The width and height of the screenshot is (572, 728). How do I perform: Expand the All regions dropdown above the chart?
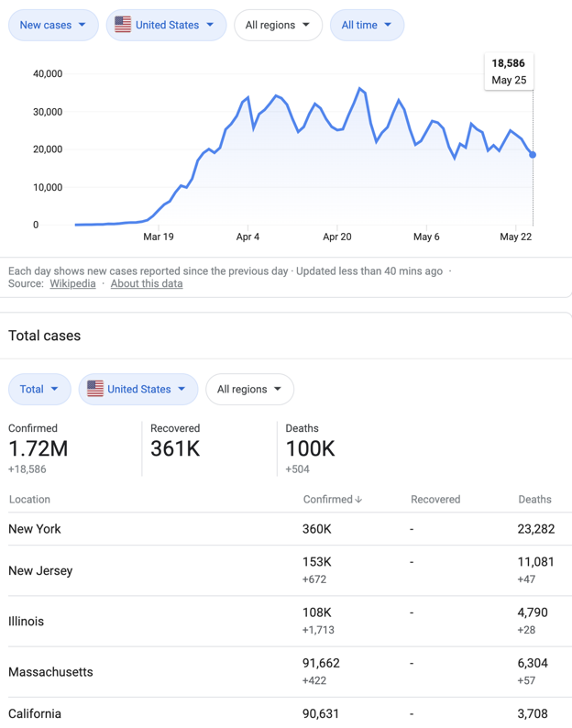(x=278, y=25)
